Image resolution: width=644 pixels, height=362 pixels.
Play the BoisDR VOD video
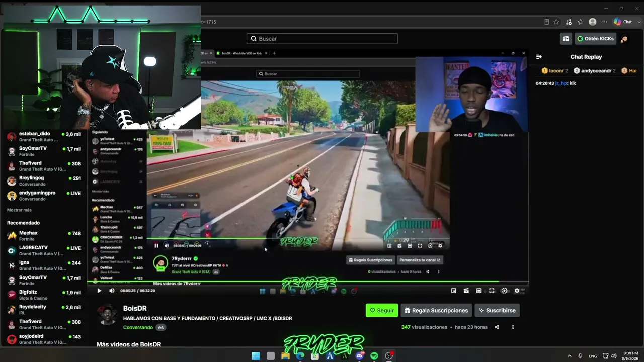pos(99,291)
